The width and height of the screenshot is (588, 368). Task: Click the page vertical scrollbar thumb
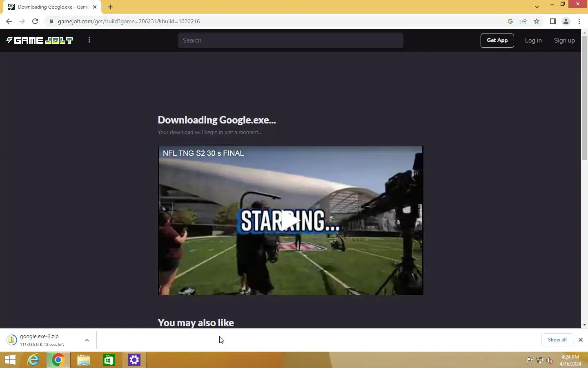coord(584,98)
